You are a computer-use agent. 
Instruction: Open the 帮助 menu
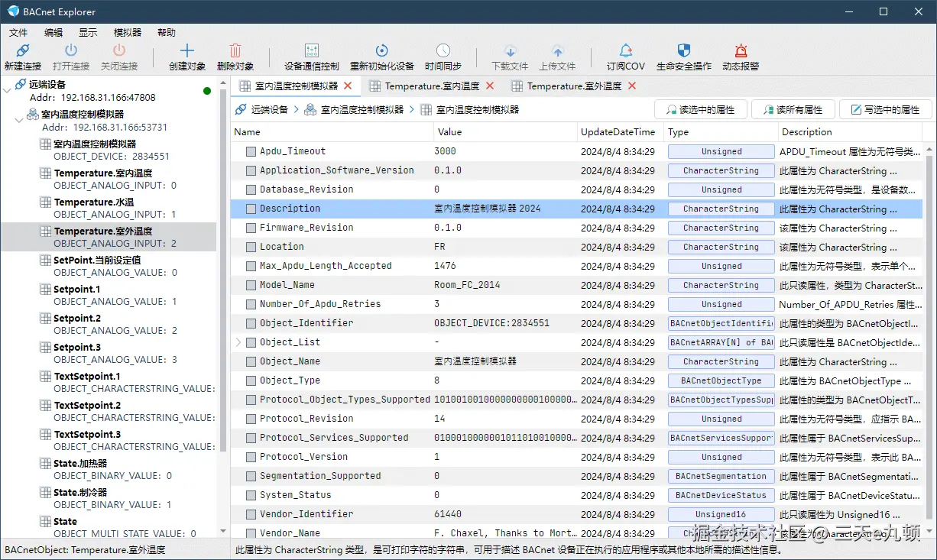pos(167,33)
